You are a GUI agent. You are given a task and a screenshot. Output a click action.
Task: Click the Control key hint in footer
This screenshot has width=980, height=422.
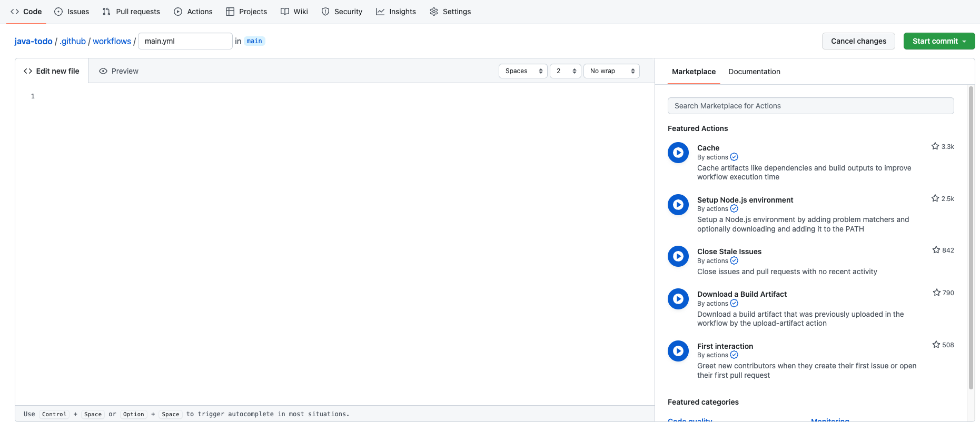click(54, 414)
